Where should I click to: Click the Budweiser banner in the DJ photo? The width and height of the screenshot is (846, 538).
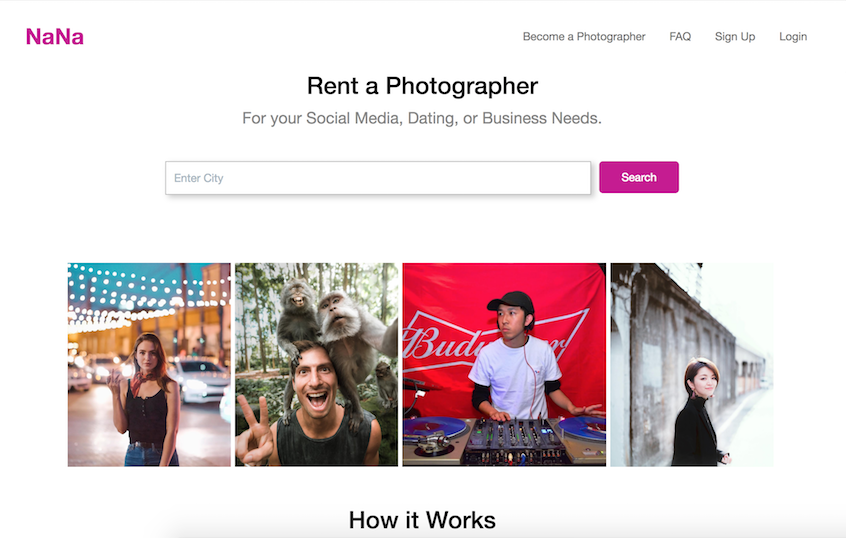[450, 340]
